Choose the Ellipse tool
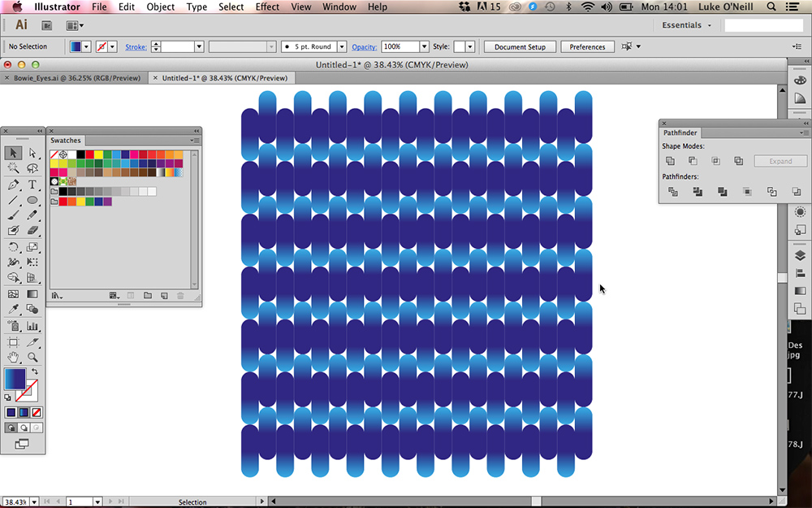Viewport: 812px width, 508px height. pos(32,200)
